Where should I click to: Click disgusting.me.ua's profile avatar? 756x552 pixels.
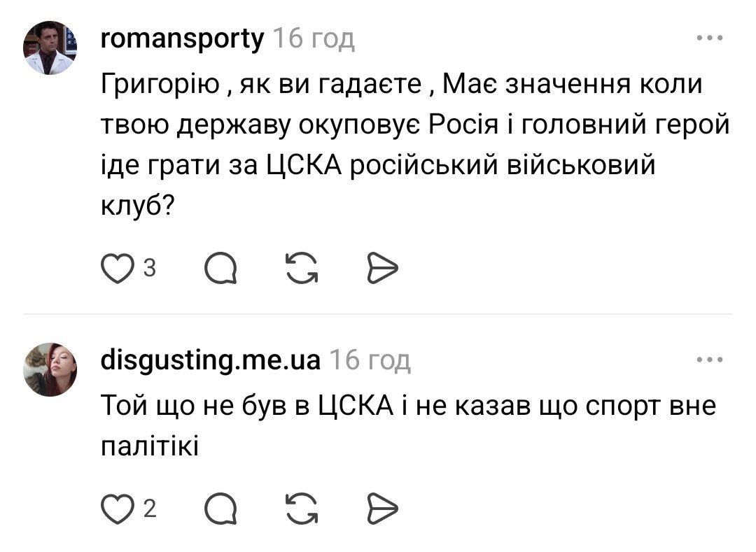(x=51, y=369)
